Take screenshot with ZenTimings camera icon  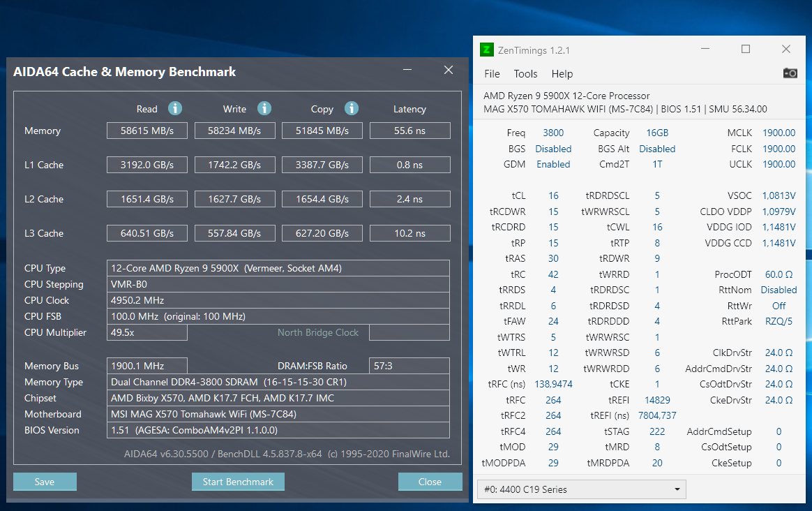coord(790,73)
